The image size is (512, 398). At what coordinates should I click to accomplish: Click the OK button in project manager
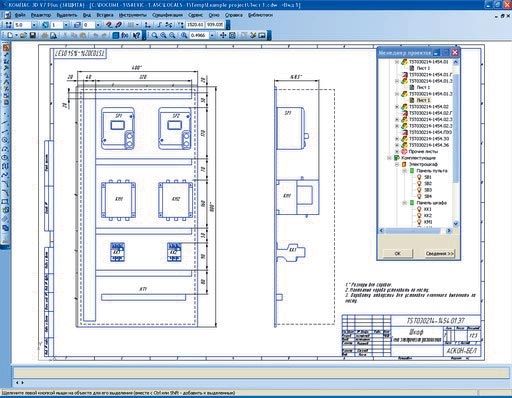[397, 253]
